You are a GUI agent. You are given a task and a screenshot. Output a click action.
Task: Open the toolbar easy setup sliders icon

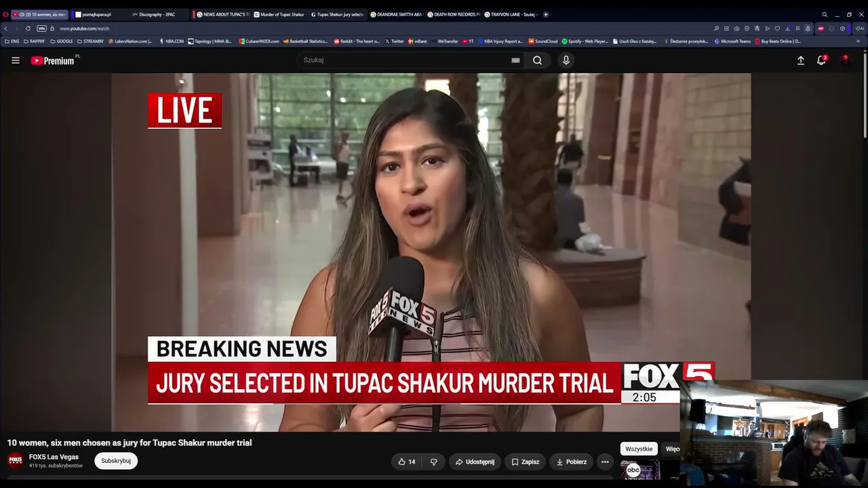tap(797, 28)
